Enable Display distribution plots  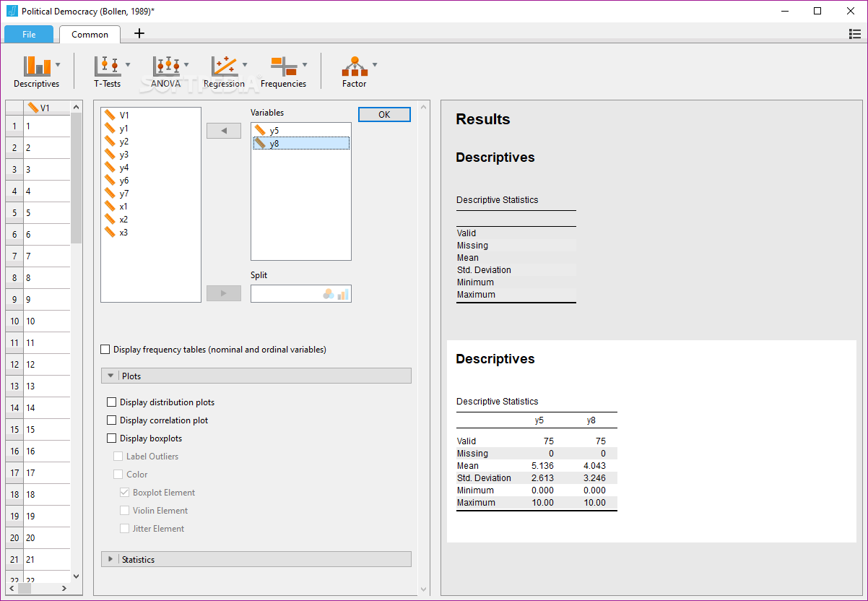(112, 402)
